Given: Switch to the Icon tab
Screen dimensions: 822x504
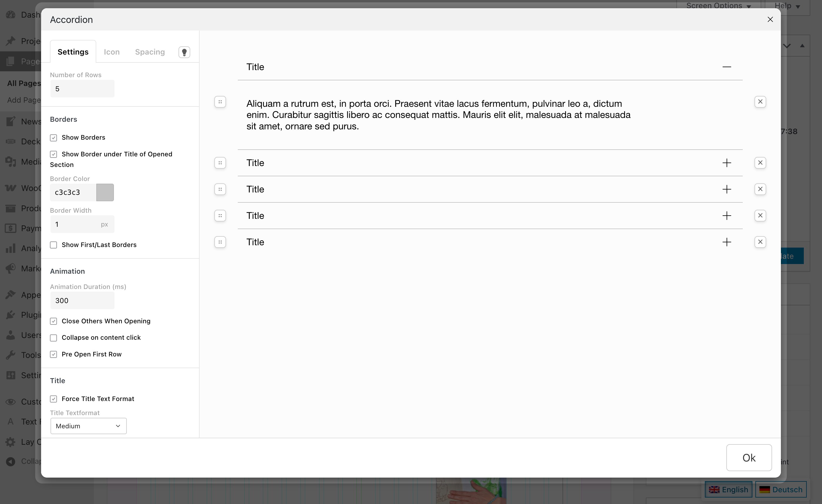Looking at the screenshot, I should [x=112, y=52].
